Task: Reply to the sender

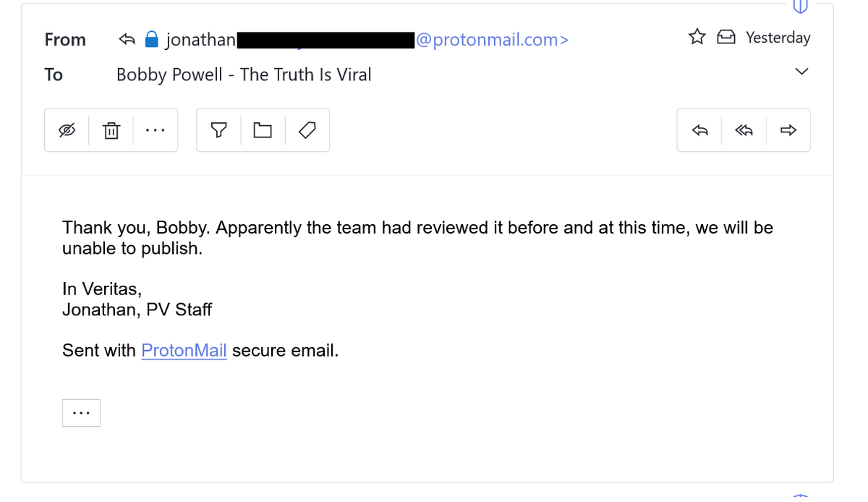Action: [699, 130]
